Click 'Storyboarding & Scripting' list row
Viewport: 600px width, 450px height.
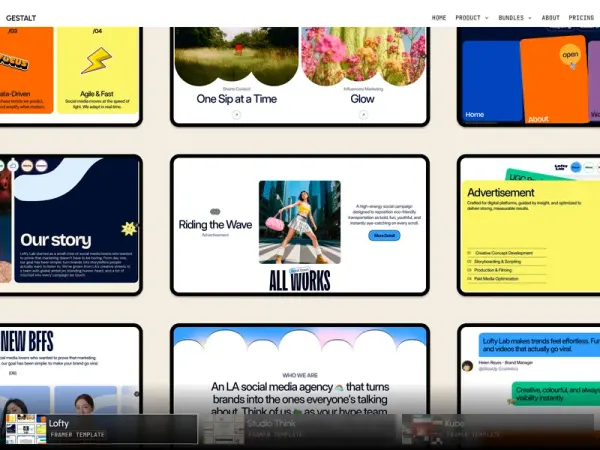pos(507,262)
